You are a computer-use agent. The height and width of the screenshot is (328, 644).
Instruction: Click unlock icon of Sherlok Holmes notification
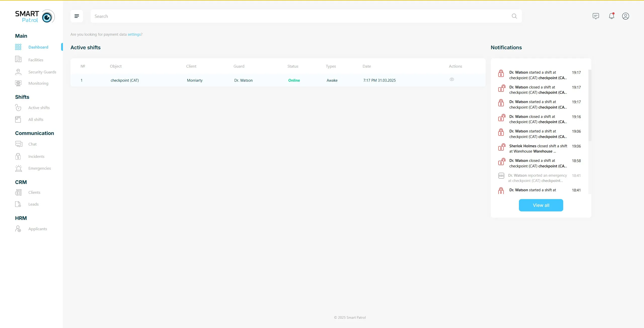click(x=502, y=147)
